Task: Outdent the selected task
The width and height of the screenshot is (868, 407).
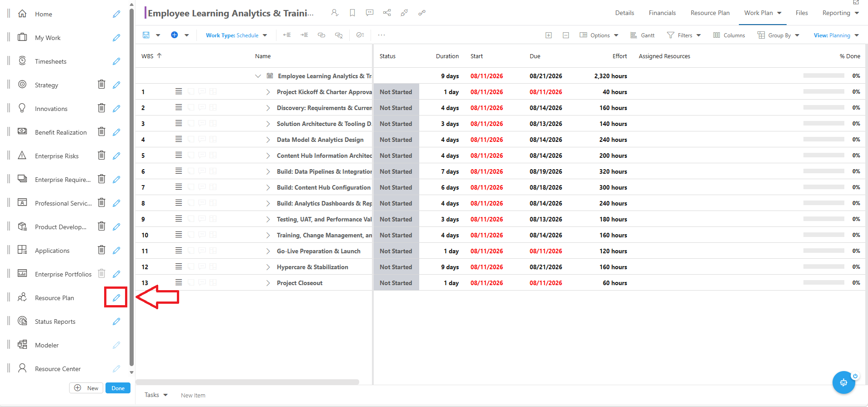Action: click(x=287, y=35)
